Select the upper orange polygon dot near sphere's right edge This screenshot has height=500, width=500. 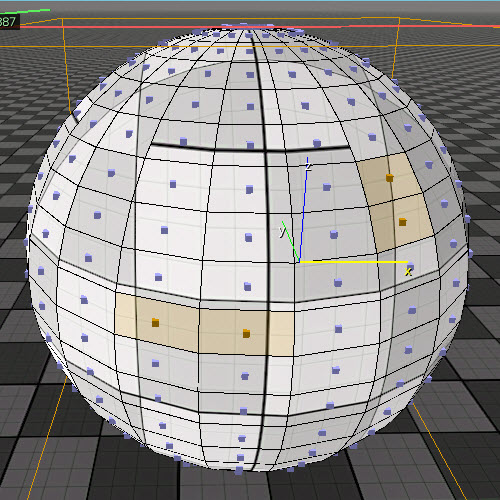coord(389,178)
